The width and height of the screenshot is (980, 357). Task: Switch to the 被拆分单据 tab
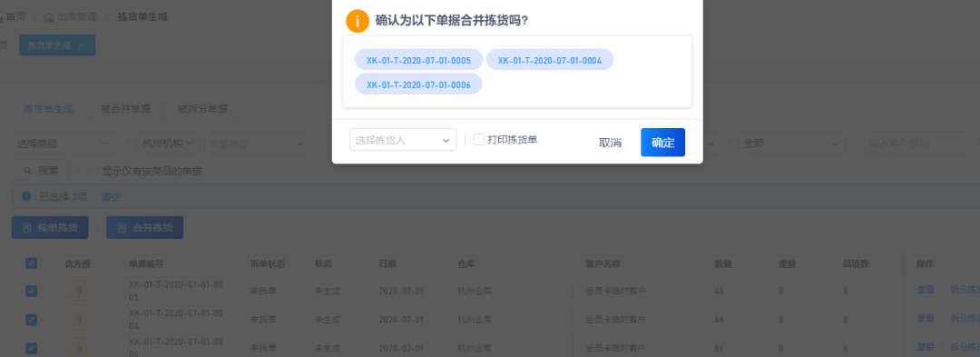(202, 109)
